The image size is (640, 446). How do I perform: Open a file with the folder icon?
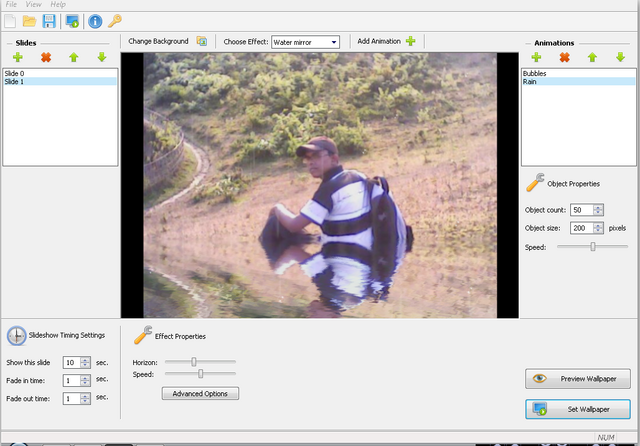tap(30, 21)
